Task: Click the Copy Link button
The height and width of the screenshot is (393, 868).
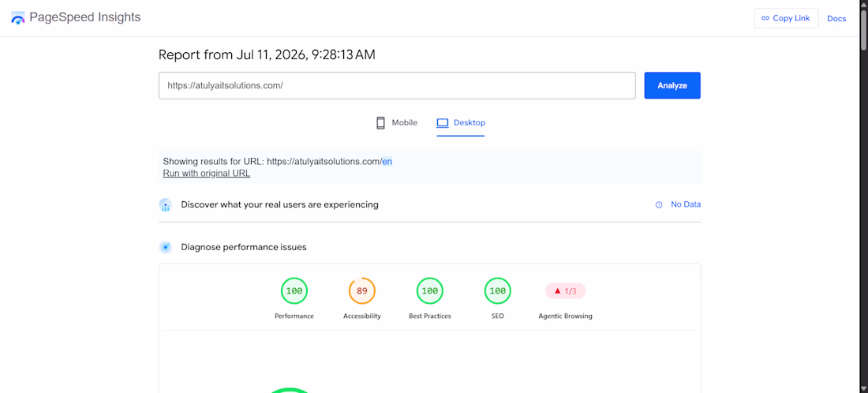Action: coord(786,18)
